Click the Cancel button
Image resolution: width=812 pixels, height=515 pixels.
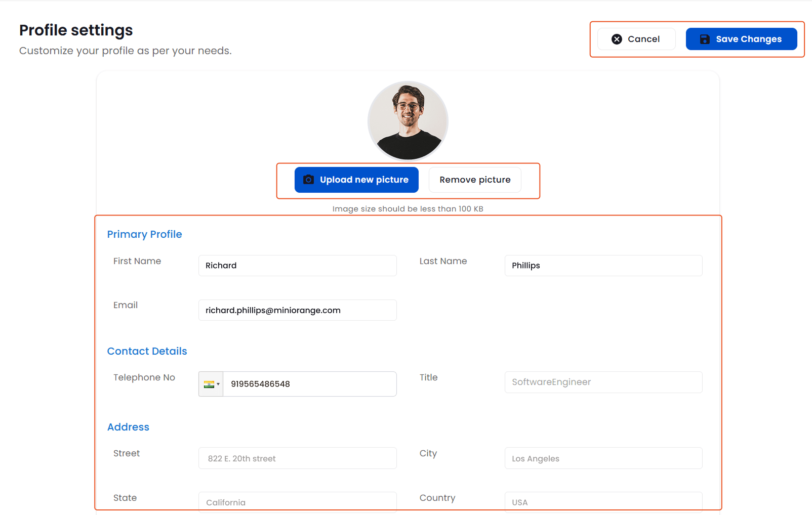click(636, 39)
